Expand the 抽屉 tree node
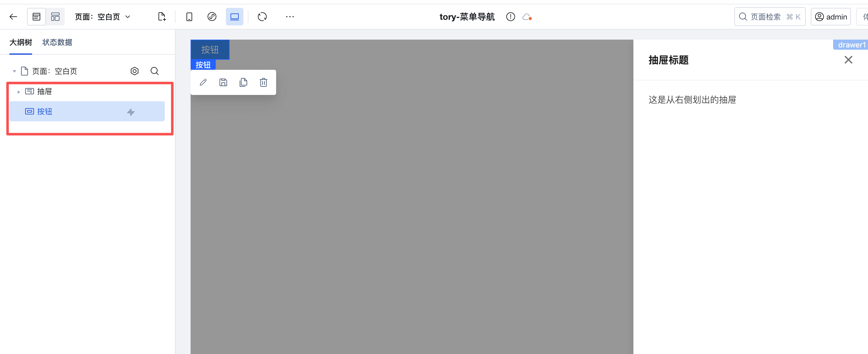 coord(19,91)
